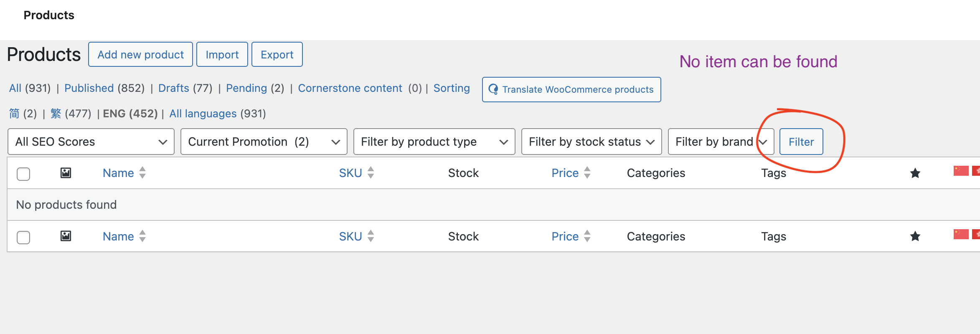Open the All SEO Scores dropdown
Screen dimensions: 980x334
(91, 142)
